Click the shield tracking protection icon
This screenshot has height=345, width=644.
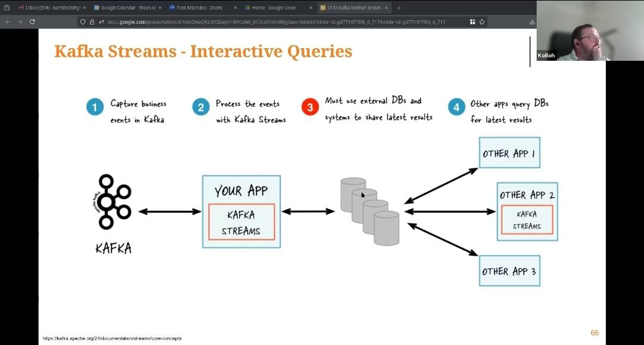point(83,21)
